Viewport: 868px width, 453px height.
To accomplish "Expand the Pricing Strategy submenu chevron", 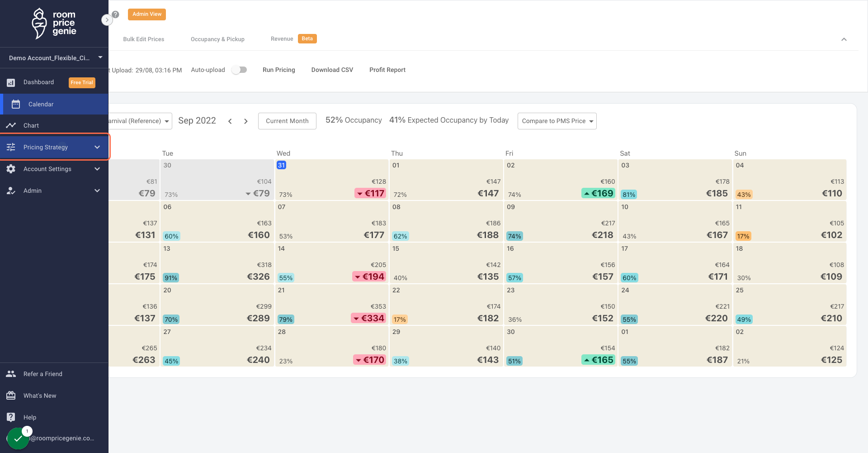I will [x=97, y=147].
